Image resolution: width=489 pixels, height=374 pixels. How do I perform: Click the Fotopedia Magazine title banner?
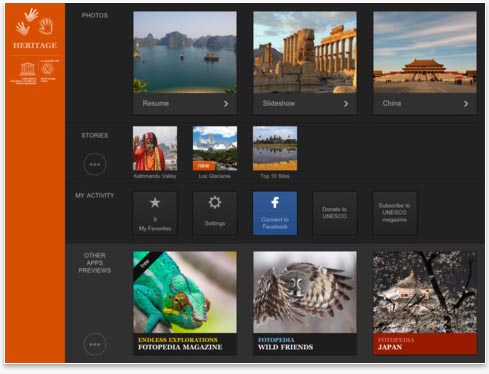pos(185,344)
